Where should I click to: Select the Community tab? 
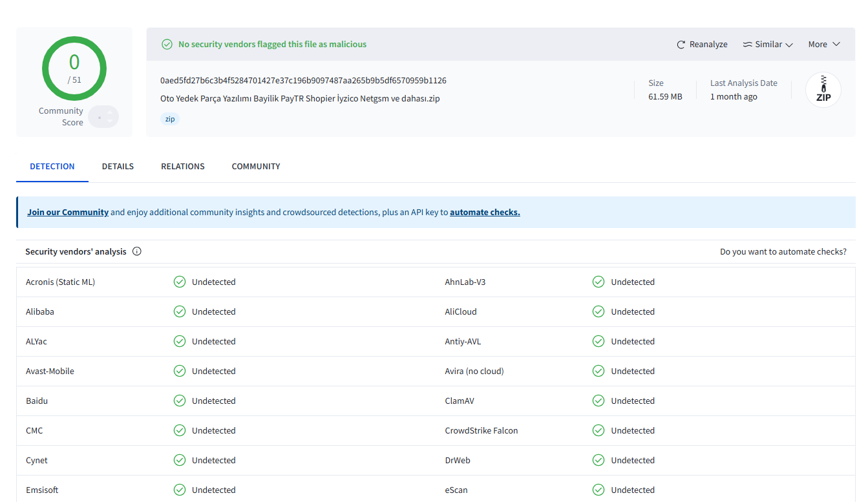pyautogui.click(x=256, y=166)
